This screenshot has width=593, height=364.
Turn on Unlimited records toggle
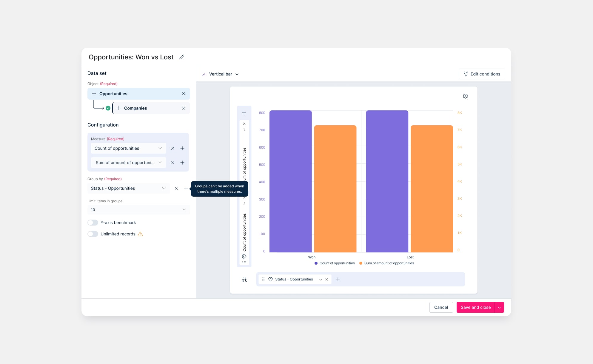coord(93,234)
